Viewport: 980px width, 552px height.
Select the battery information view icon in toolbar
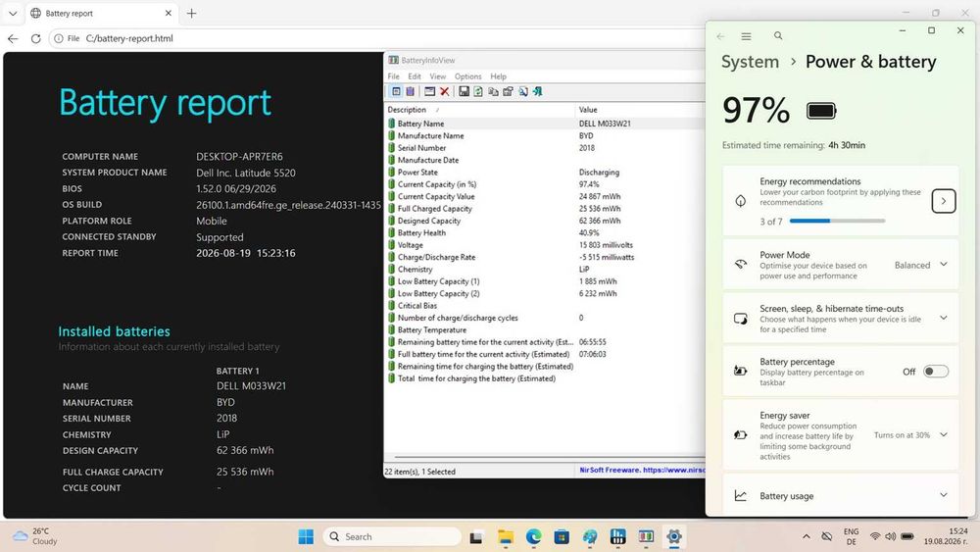tap(396, 91)
